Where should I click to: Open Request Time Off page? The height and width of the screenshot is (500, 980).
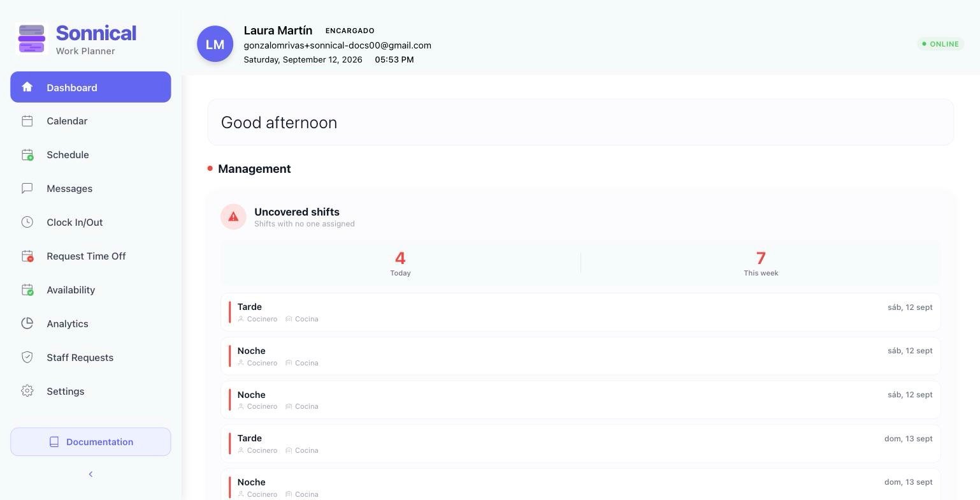pyautogui.click(x=90, y=256)
